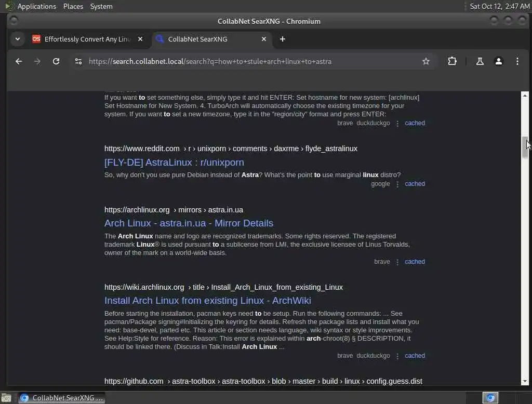Click the github.com astra-toolbox URL text
Screen dimensions: 532x404
(x=263, y=381)
